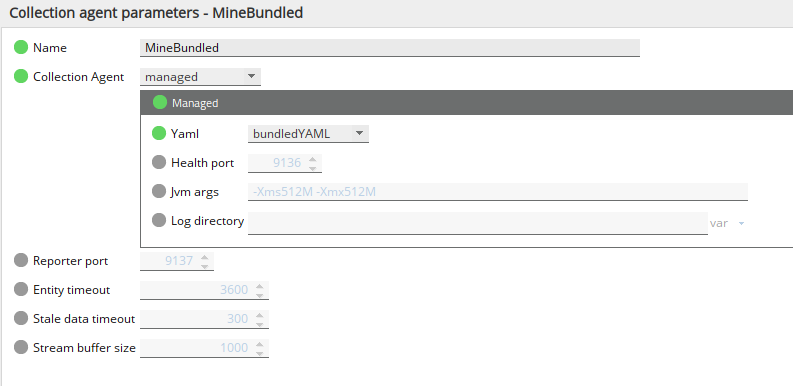Increase the Health port value with up arrow

tap(313, 159)
